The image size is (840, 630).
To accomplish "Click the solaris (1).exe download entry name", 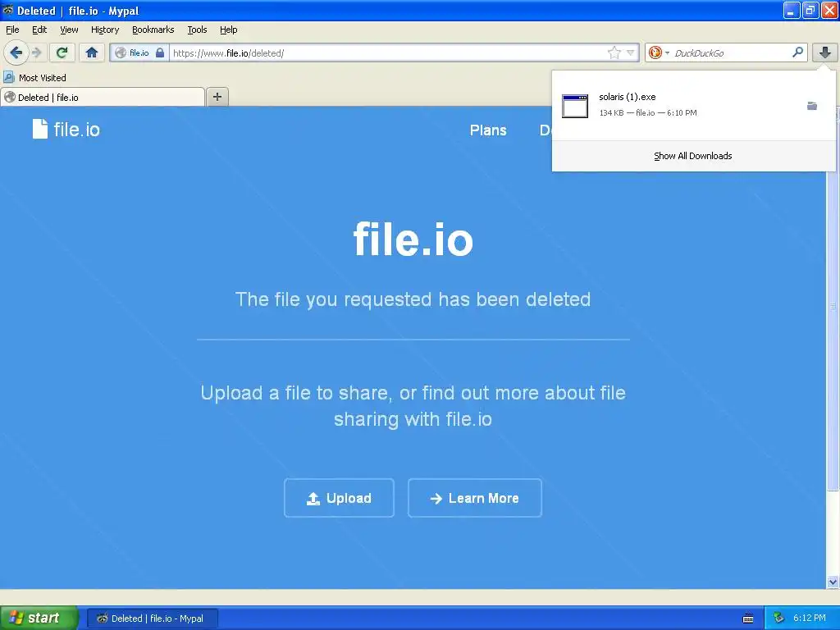I will pos(628,97).
